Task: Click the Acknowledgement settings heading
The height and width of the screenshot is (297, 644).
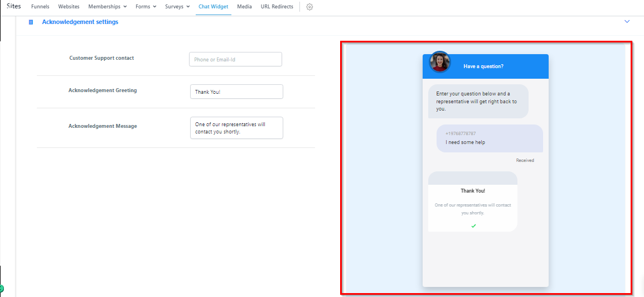Action: (x=80, y=22)
